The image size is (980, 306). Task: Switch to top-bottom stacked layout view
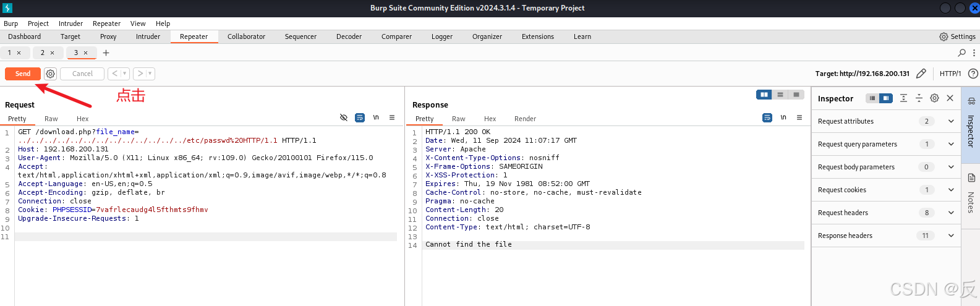(780, 95)
